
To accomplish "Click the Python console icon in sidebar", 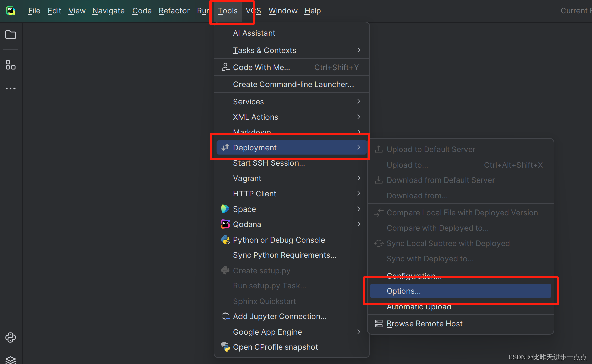I will click(x=10, y=337).
